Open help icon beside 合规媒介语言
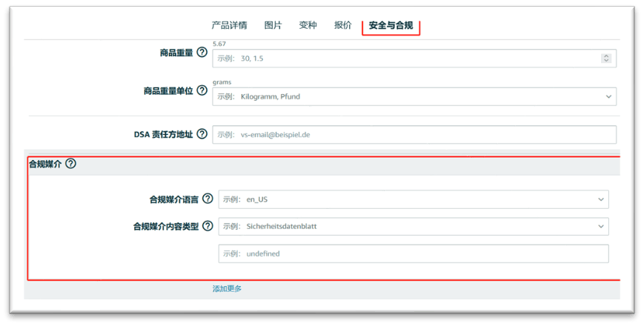 [x=208, y=199]
